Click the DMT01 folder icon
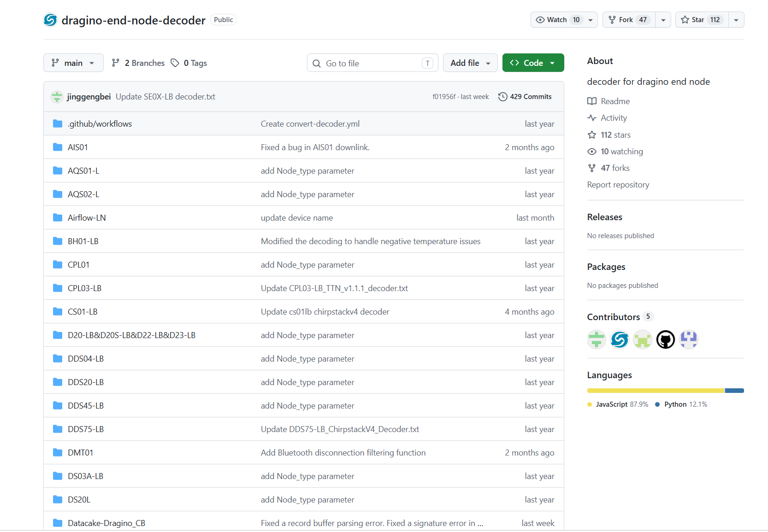Viewport: 768px width, 532px height. 58,452
